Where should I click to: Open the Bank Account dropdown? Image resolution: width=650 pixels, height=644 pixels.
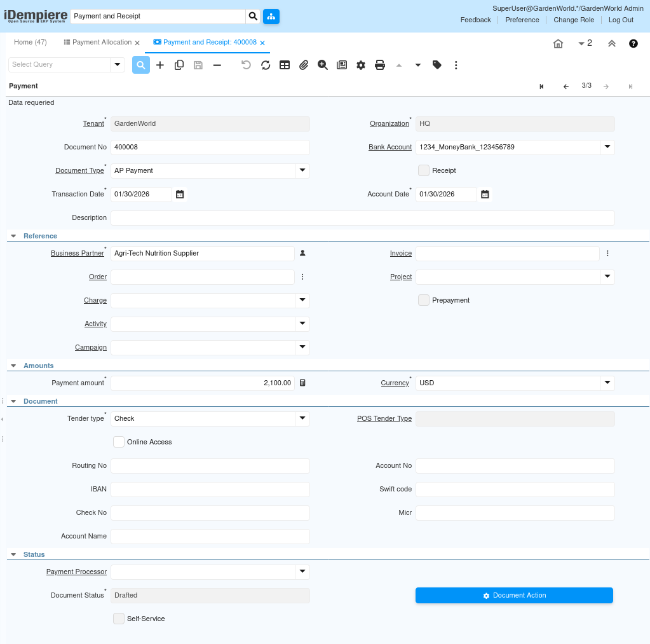[x=607, y=147]
